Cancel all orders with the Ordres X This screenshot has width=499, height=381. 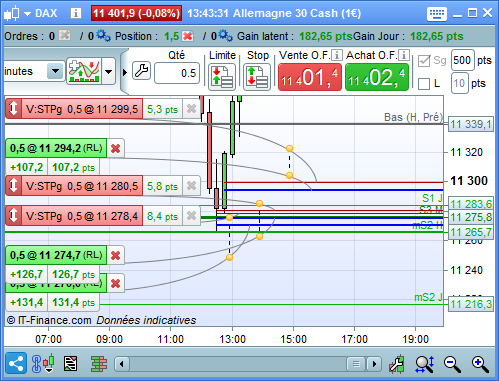65,35
